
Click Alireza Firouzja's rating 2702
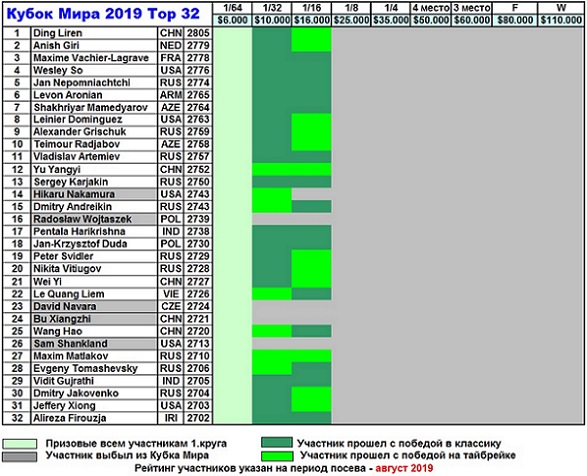[x=198, y=418]
